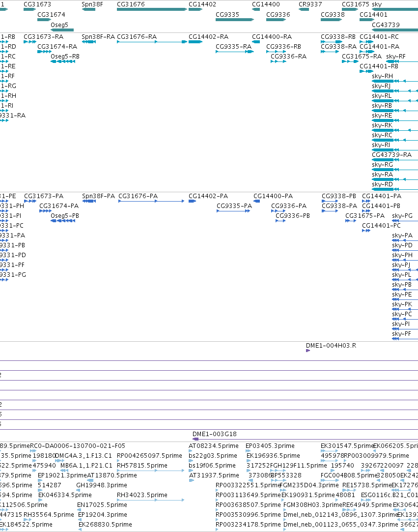This screenshot has width=418, height=532.
Task: Click the sky-PG protein label
Action: click(402, 216)
